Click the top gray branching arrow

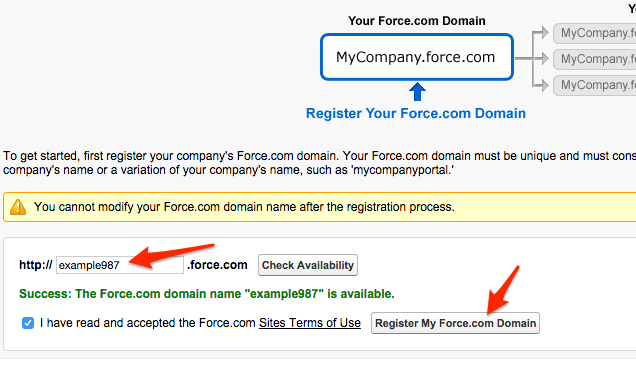click(x=541, y=33)
